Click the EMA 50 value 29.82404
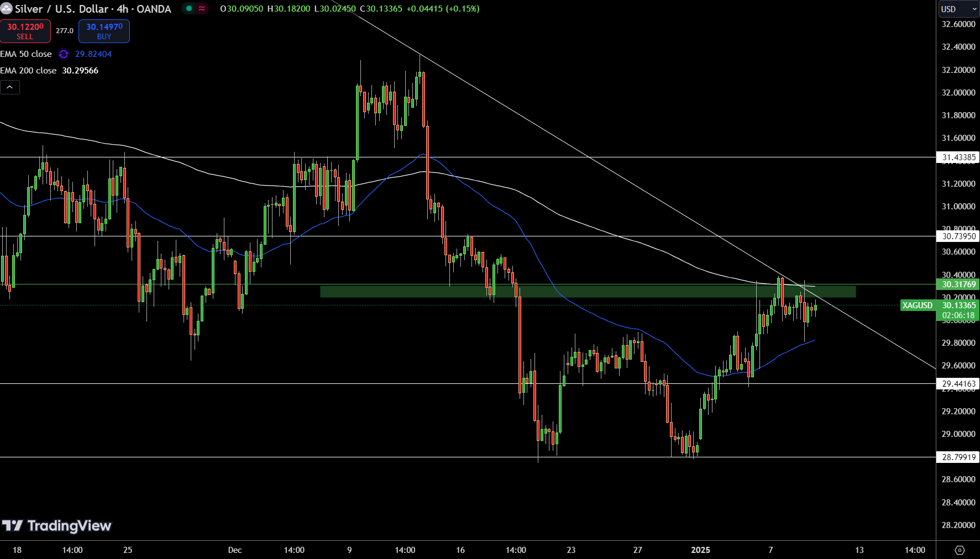980x559 pixels. coord(93,54)
